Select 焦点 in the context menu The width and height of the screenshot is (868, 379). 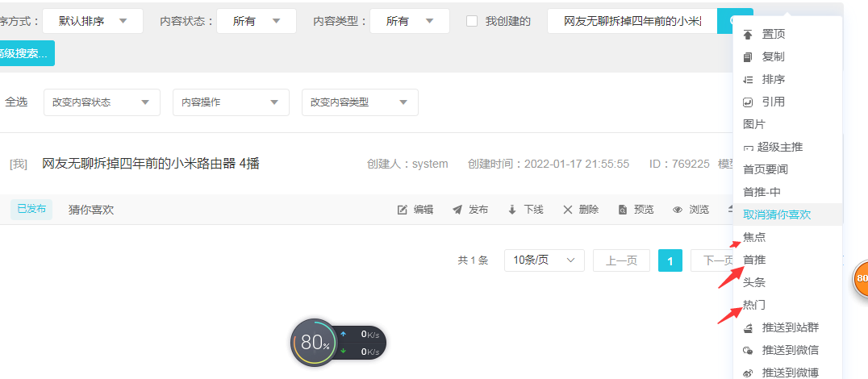(754, 237)
